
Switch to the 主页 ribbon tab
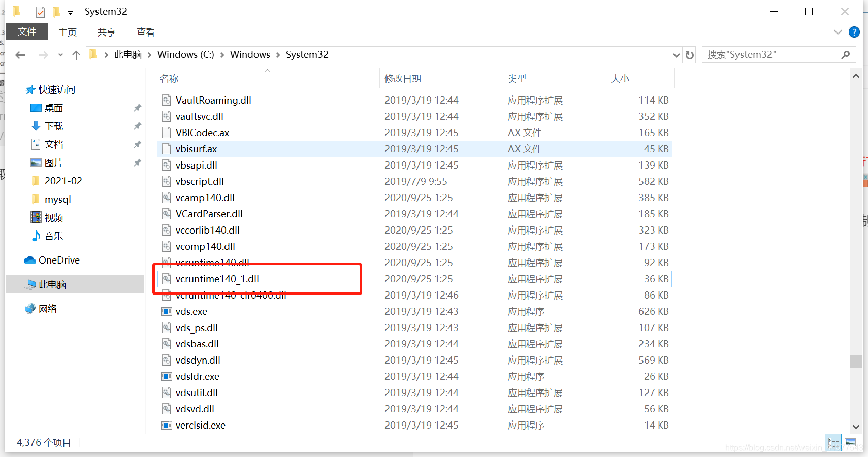[68, 32]
